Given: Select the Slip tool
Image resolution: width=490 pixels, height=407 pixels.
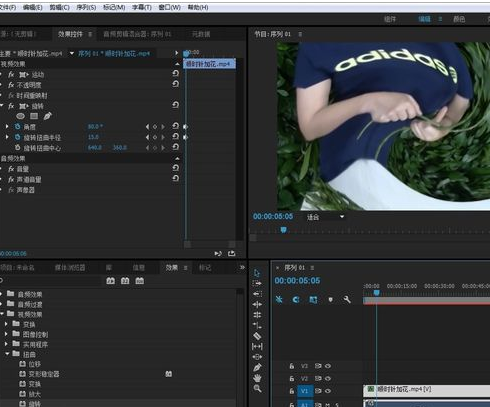Looking at the screenshot, I should pos(257,347).
